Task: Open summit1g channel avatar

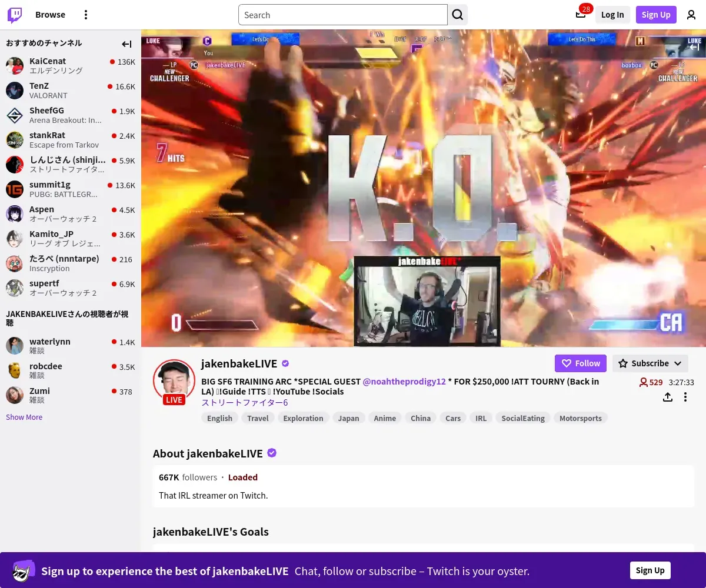Action: 15,189
